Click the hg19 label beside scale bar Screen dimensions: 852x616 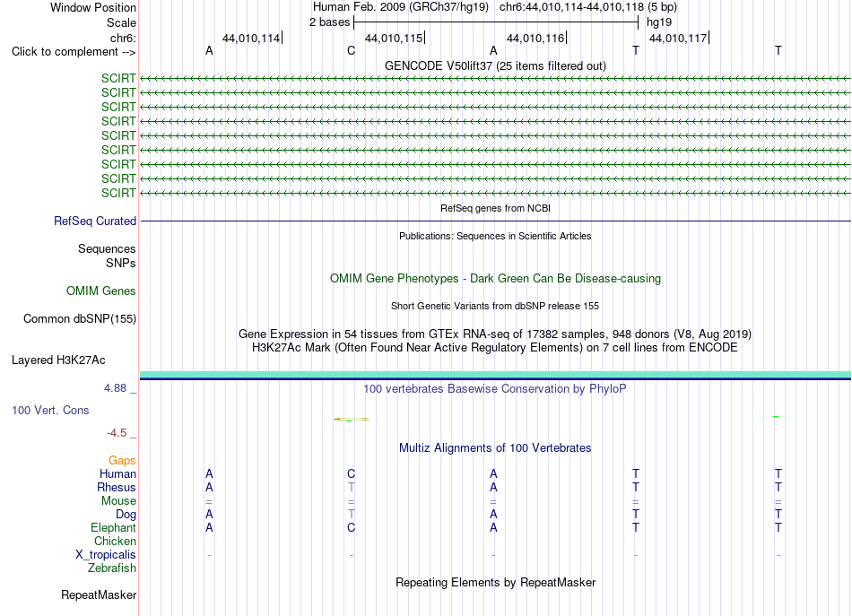658,22
